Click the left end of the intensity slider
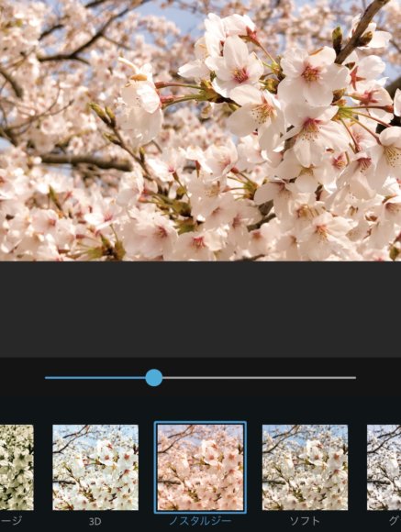Image resolution: width=401 pixels, height=532 pixels. point(46,378)
